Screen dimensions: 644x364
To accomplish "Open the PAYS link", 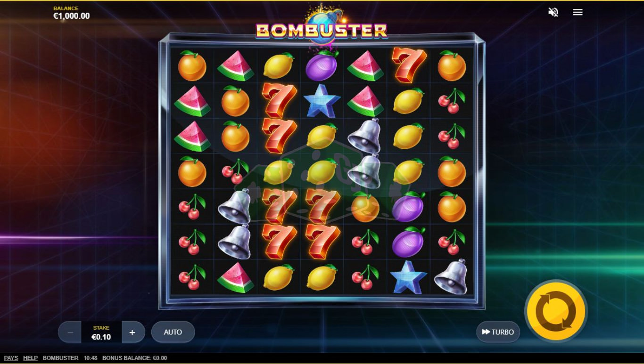I will [x=11, y=358].
